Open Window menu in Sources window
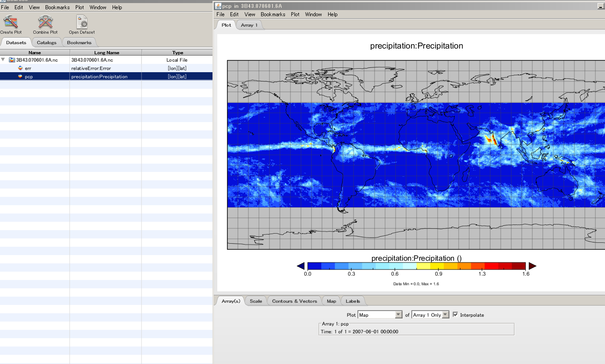The width and height of the screenshot is (605, 364). 98,7
